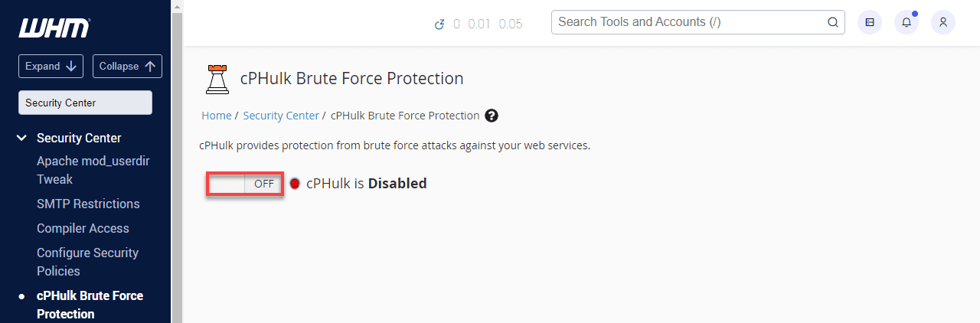Select Compiler Access menu item
The height and width of the screenshot is (323, 980).
coord(83,228)
